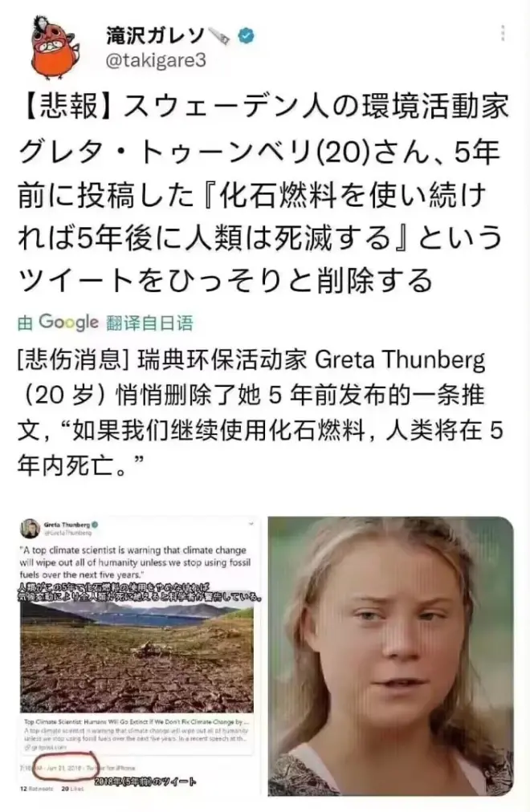Select the display name 滝沢ガレソ
This screenshot has width=530, height=812.
156,35
